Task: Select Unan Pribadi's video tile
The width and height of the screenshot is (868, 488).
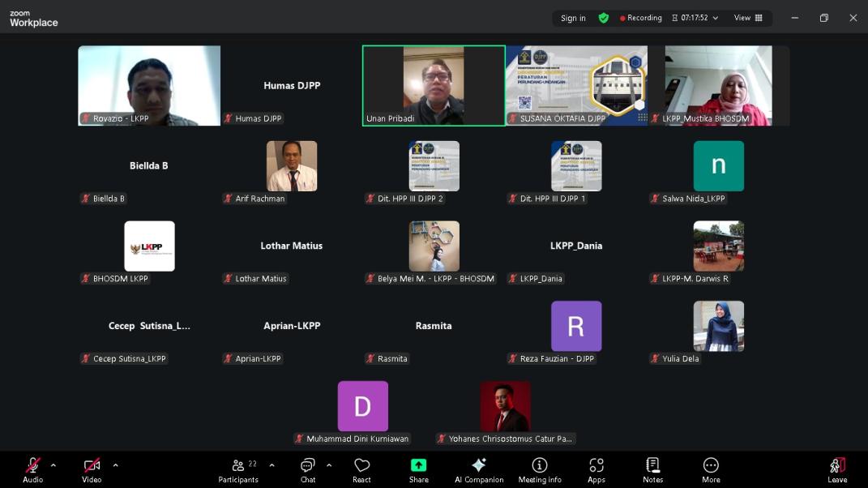Action: [x=434, y=85]
